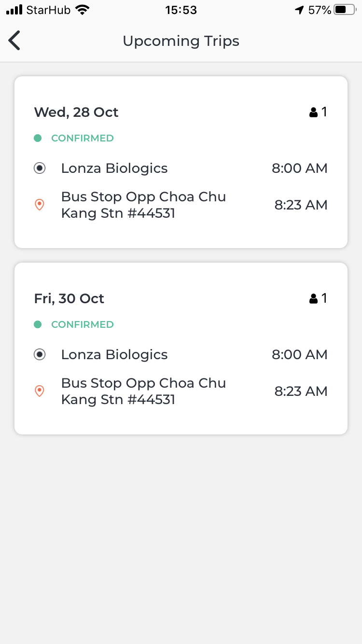Go back using the left chevron arrow

pyautogui.click(x=14, y=41)
